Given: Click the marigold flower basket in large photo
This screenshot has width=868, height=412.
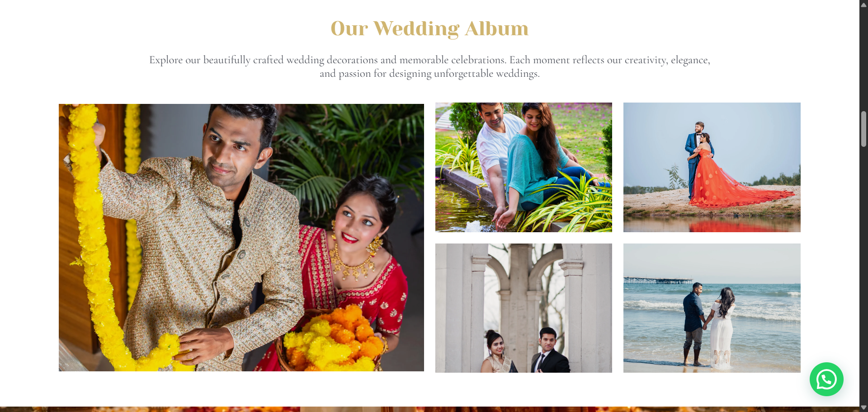Looking at the screenshot, I should point(334,340).
